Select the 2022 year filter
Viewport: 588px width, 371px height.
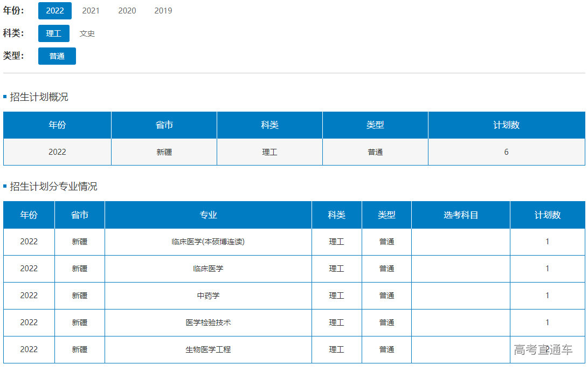[54, 11]
